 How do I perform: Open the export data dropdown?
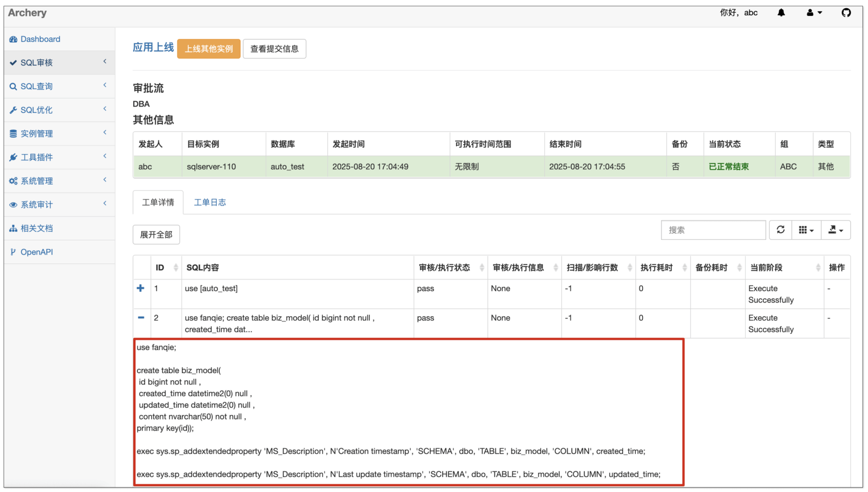[x=836, y=230]
